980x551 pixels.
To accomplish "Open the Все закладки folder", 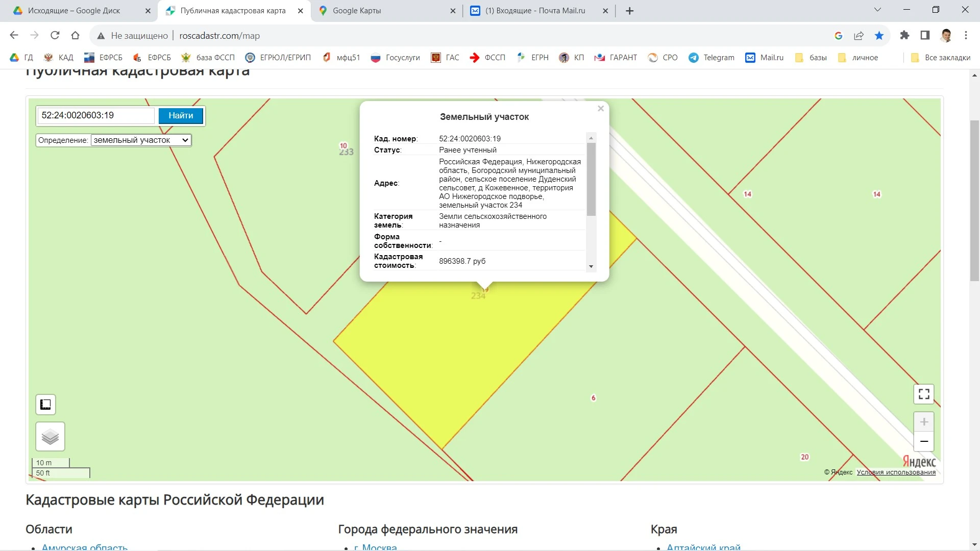I will click(941, 58).
